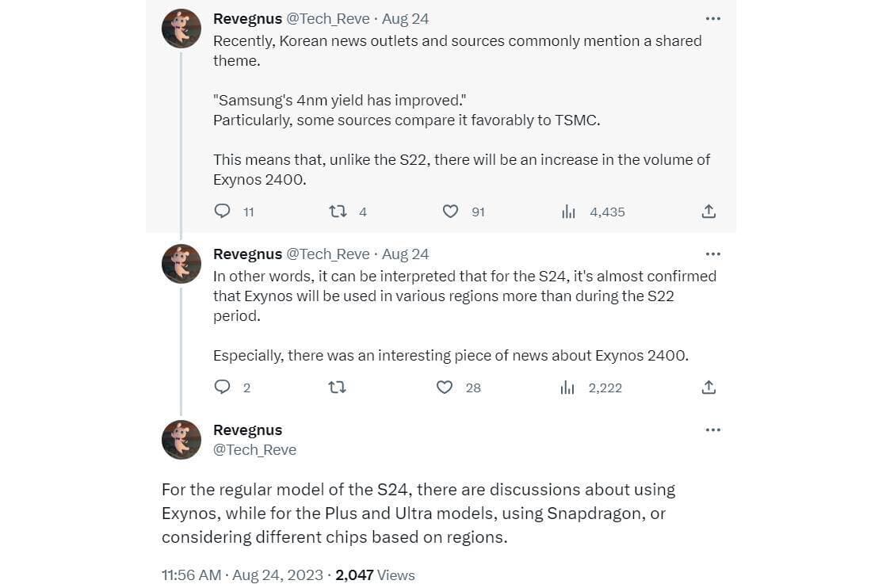Click the Aug 24 date on first tweet

[x=406, y=19]
